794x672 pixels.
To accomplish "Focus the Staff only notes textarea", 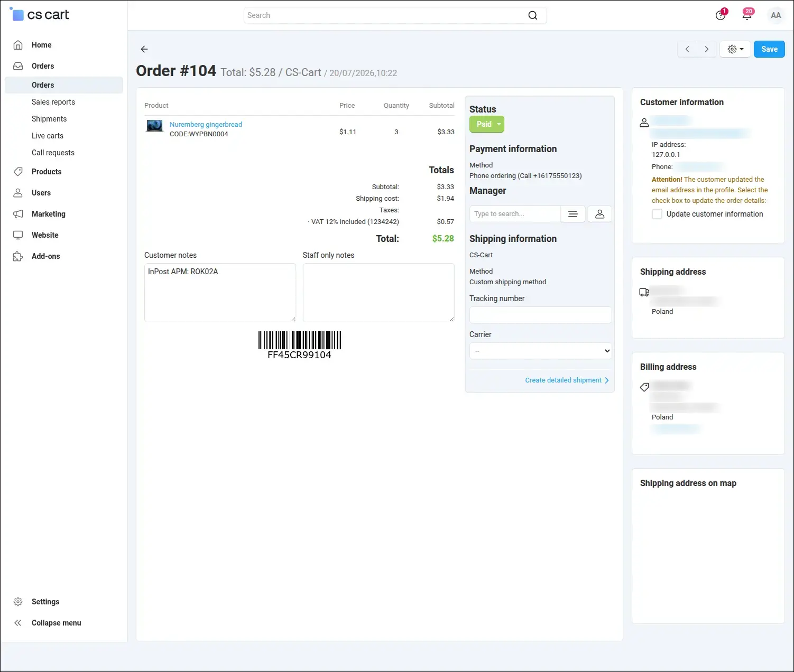I will coord(378,293).
